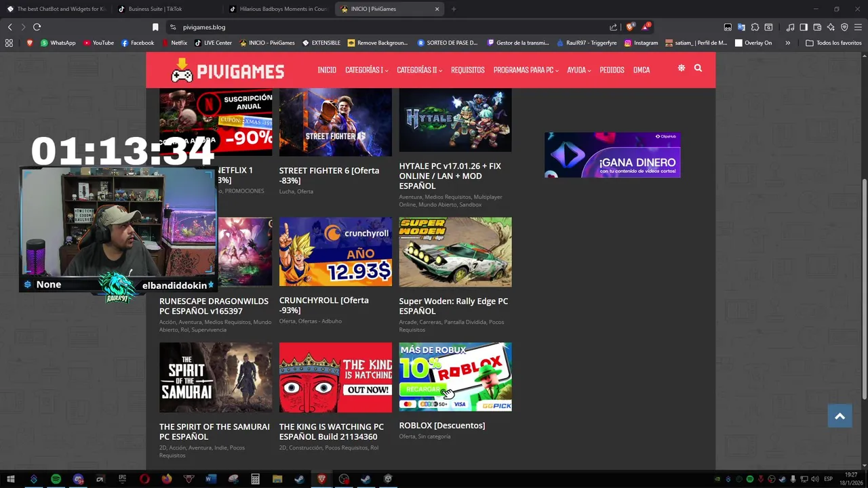Image resolution: width=868 pixels, height=488 pixels.
Task: Open DMCA in the site menu
Action: pyautogui.click(x=642, y=70)
